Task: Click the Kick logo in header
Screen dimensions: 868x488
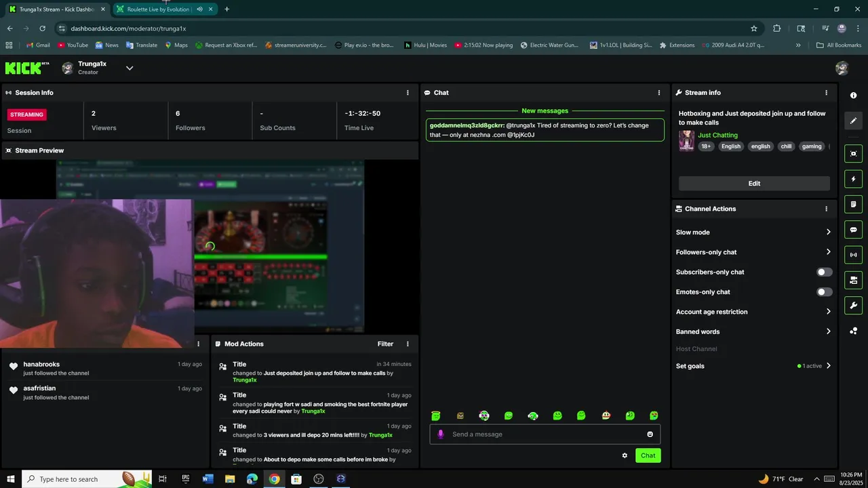Action: tap(26, 68)
